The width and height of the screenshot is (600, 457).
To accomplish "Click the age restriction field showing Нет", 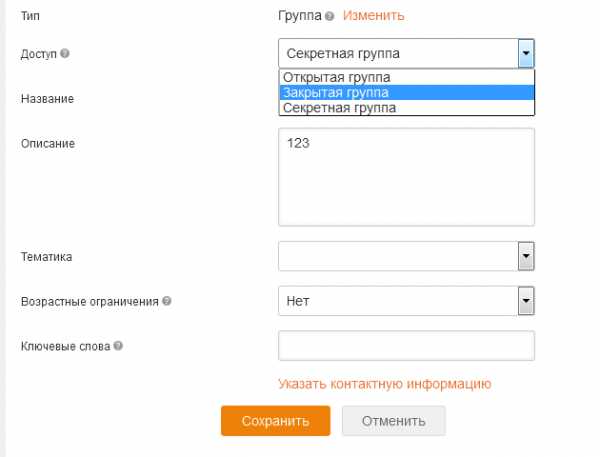I will (x=398, y=301).
